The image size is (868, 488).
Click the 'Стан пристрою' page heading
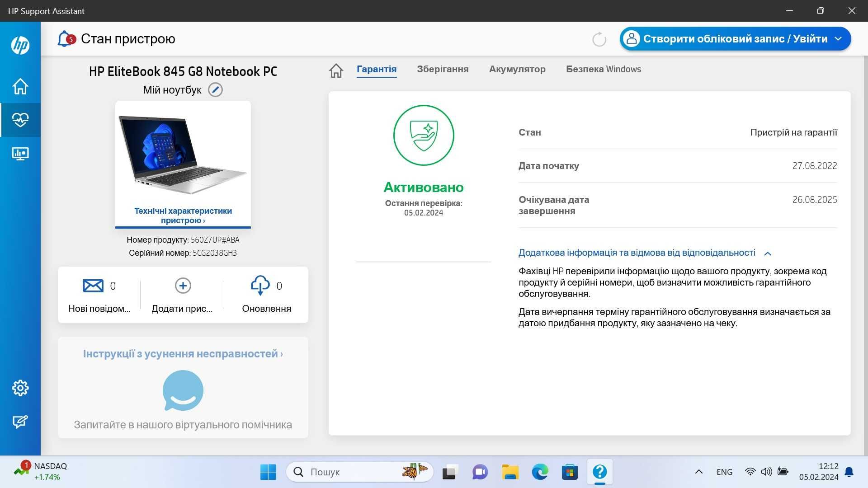click(x=128, y=39)
